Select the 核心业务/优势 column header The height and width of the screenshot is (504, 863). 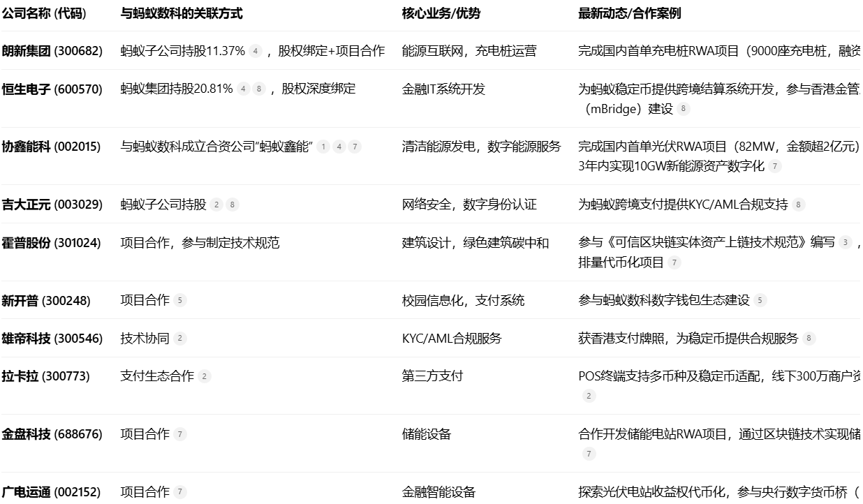click(x=441, y=13)
